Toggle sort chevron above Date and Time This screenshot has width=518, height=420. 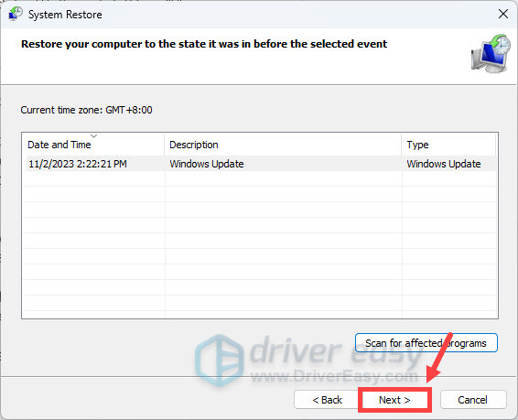pos(94,135)
